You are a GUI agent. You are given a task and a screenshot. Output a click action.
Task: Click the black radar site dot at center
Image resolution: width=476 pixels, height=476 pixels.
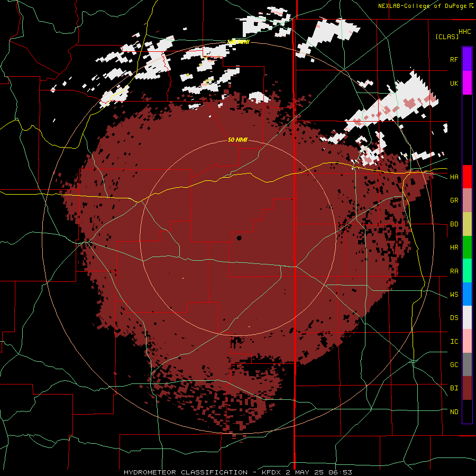pyautogui.click(x=239, y=238)
